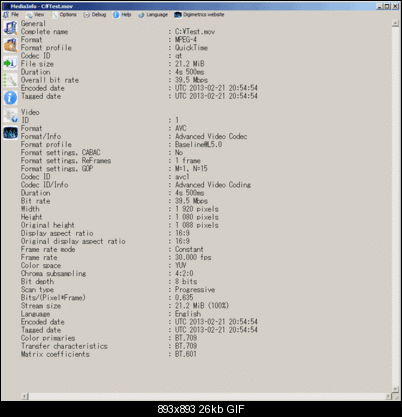Viewport: 402px width, 417px height.
Task: Minimize the MediaInfo window
Action: [380, 6]
